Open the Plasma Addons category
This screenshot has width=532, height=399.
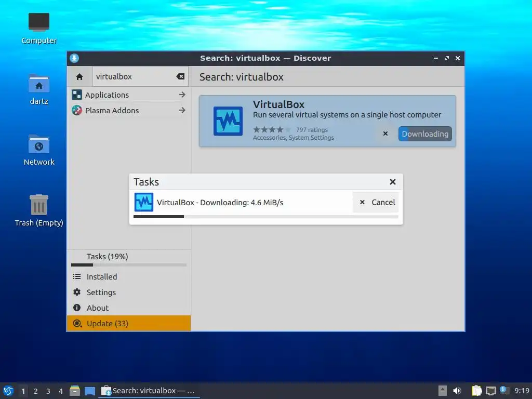pos(129,110)
